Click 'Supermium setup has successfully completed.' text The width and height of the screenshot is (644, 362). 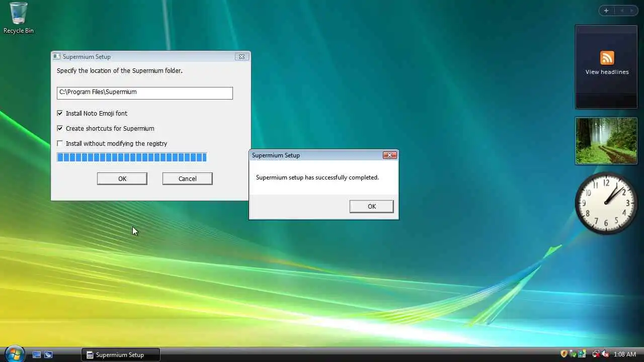[317, 177]
